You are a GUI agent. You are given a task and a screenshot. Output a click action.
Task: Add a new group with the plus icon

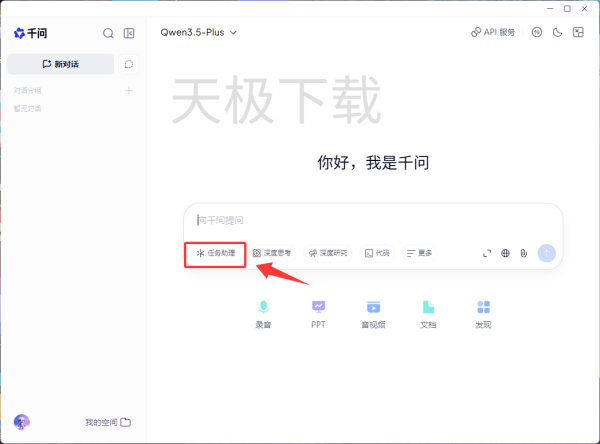[128, 91]
